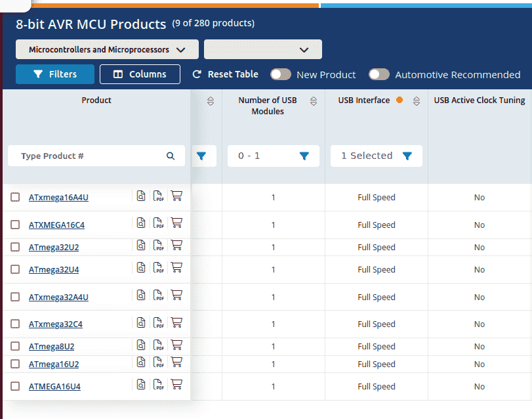
Task: Select the ATxmega32C4 checkbox
Action: 15,324
